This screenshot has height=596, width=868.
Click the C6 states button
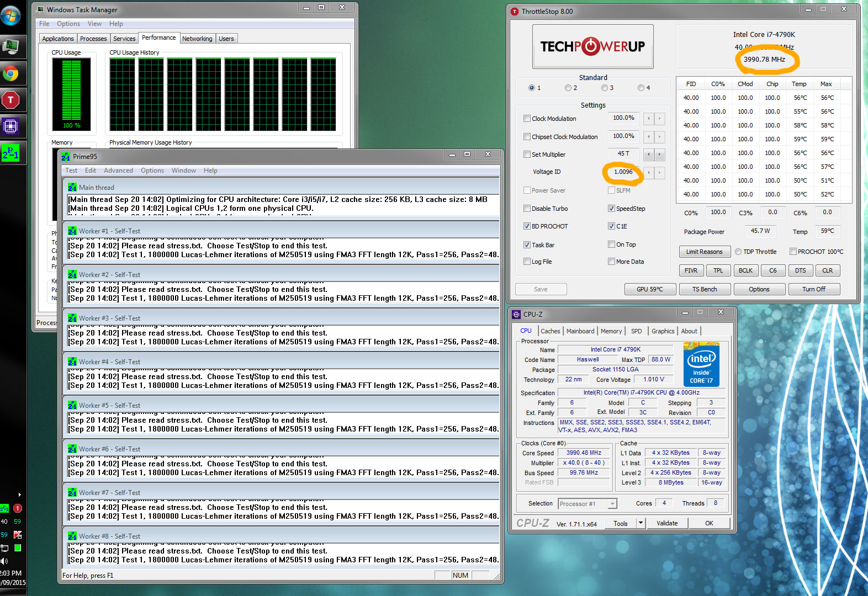point(773,270)
